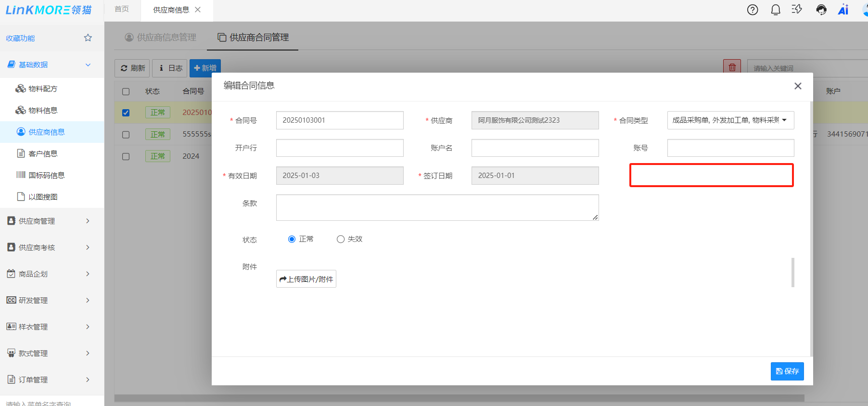This screenshot has height=406, width=868.
Task: Click the 新增 add button
Action: (x=205, y=68)
